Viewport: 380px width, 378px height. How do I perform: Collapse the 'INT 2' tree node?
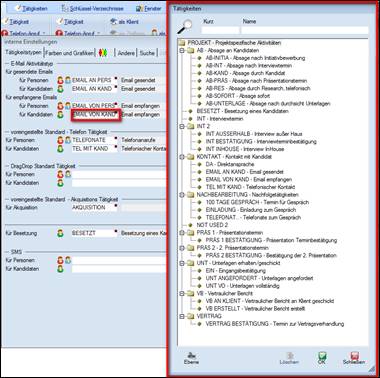[x=182, y=126]
